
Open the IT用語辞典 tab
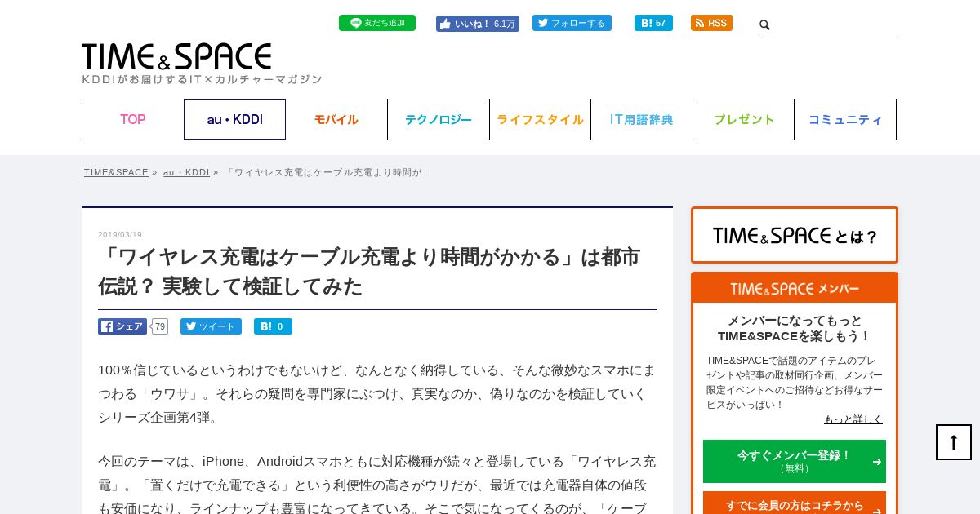click(x=642, y=119)
